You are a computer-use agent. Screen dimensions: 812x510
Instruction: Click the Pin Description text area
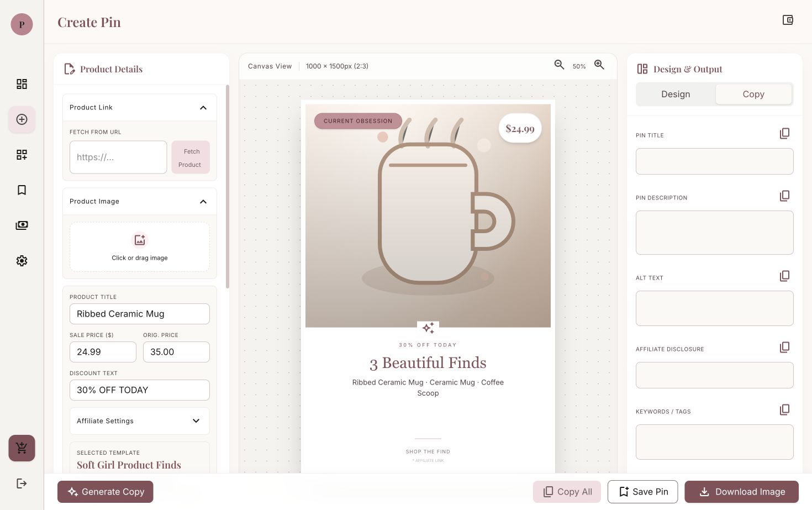[x=715, y=233]
